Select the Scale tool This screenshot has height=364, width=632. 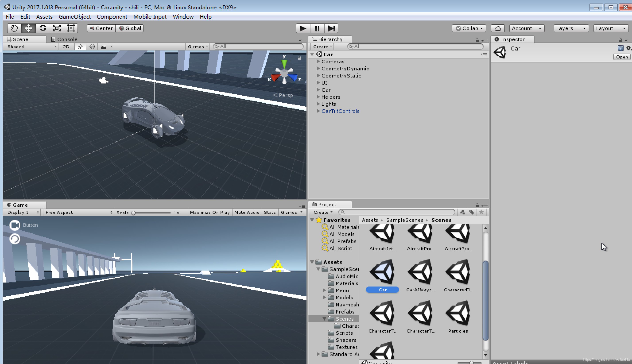coord(57,28)
